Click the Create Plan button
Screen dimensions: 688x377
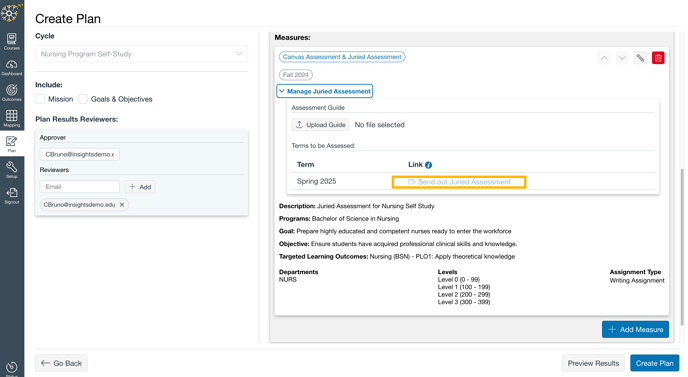pyautogui.click(x=654, y=363)
